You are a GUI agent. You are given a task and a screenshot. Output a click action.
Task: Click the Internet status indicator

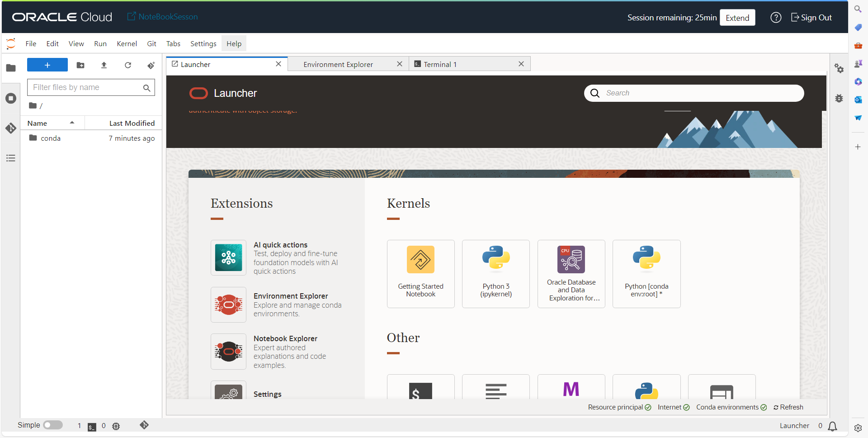[674, 407]
